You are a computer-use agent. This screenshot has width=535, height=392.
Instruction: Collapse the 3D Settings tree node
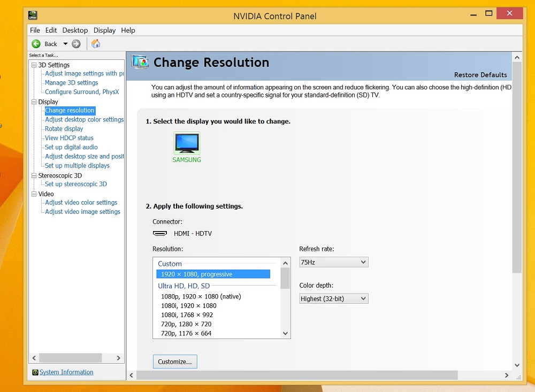pos(34,65)
